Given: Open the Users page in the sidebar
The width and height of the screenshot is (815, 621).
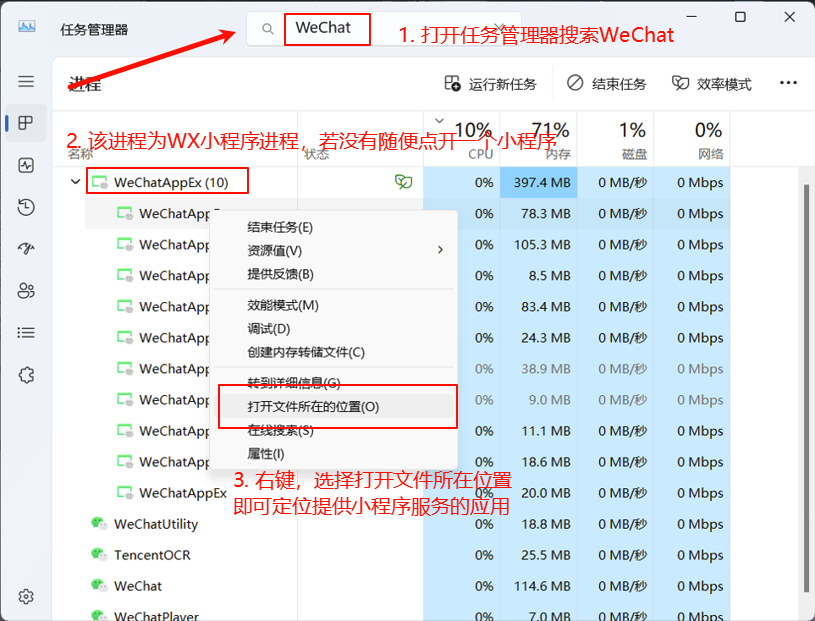Looking at the screenshot, I should point(26,291).
